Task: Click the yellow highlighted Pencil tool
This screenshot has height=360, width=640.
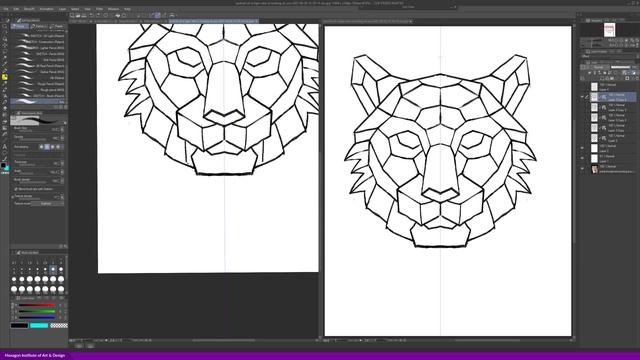Action: 4,77
